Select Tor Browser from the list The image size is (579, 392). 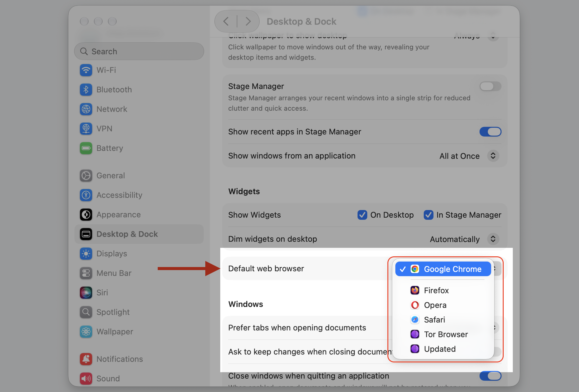click(x=443, y=334)
